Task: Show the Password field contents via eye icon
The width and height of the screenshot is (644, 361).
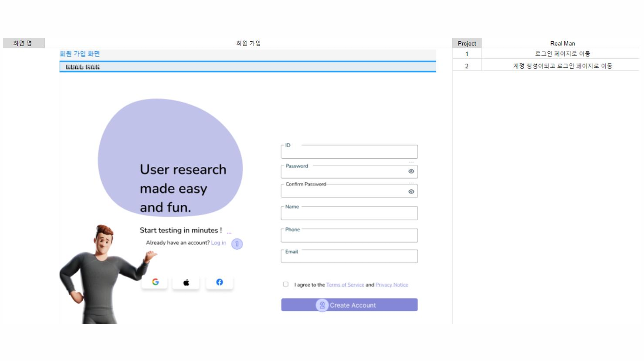Action: 411,172
